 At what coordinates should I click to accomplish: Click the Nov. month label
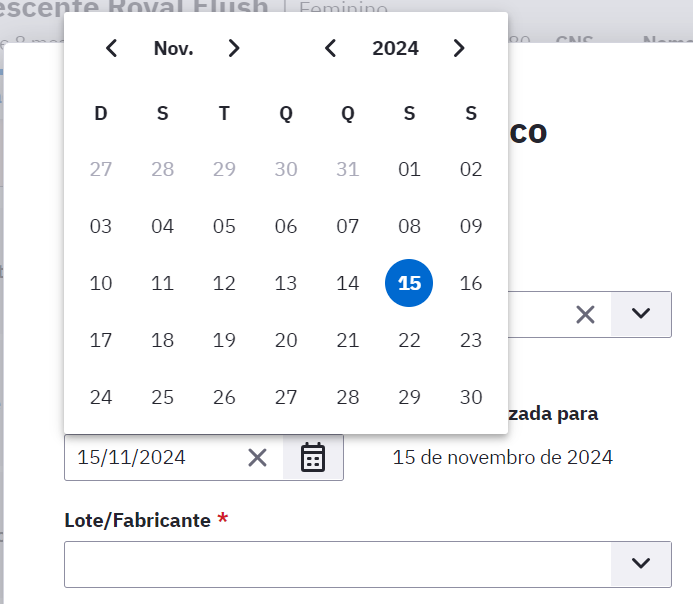(174, 48)
